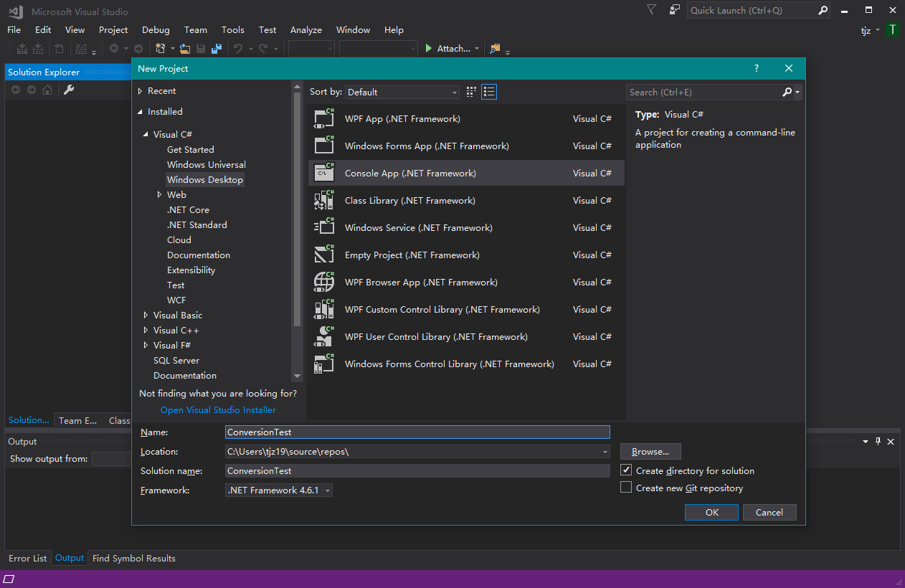This screenshot has width=905, height=588.
Task: Expand the Recent node
Action: point(141,91)
